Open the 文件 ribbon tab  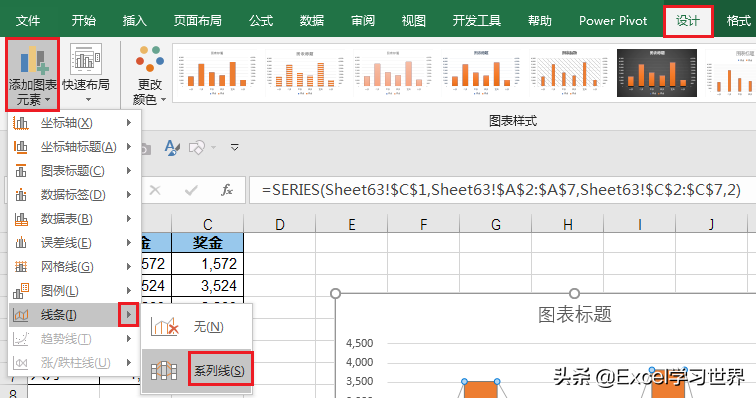point(27,21)
